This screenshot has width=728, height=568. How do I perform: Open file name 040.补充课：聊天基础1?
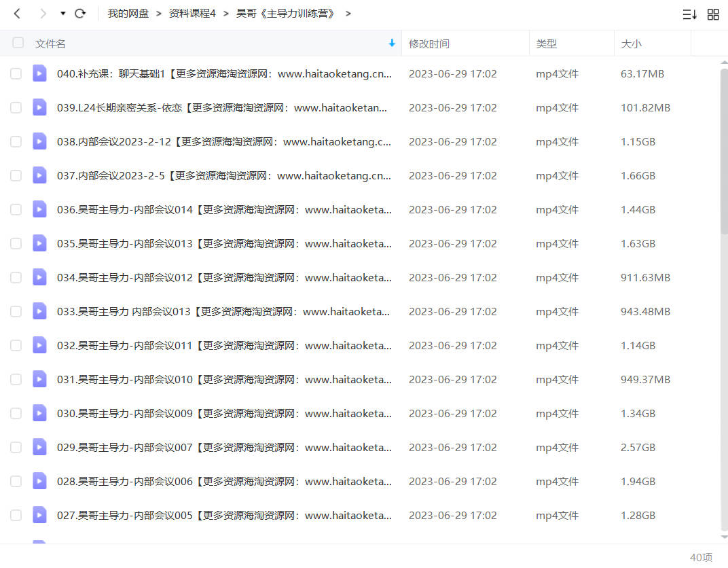pos(224,74)
